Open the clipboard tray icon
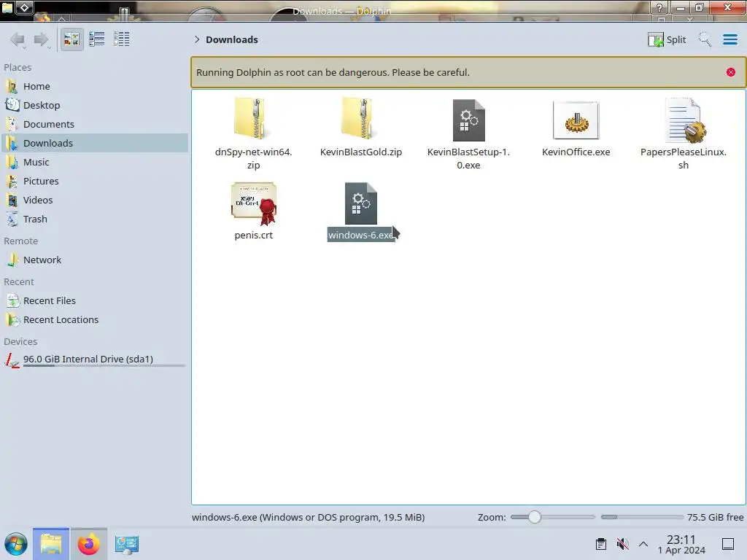 [x=601, y=544]
